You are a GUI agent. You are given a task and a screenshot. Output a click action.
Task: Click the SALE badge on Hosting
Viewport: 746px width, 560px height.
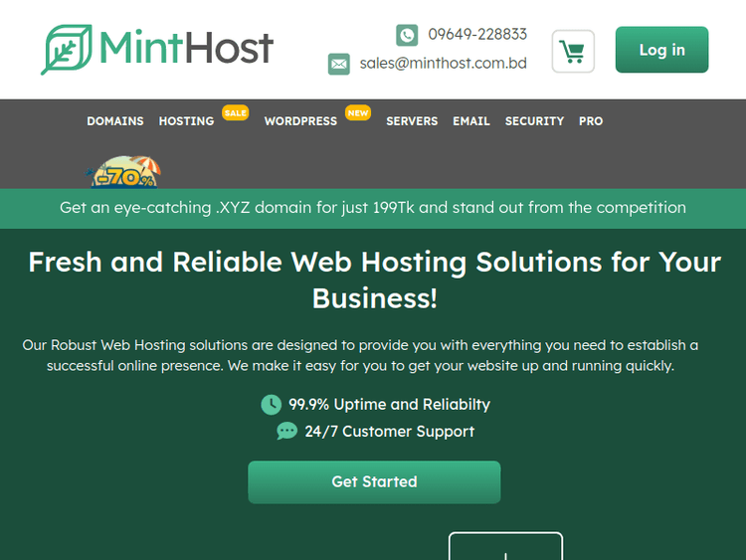(x=235, y=113)
